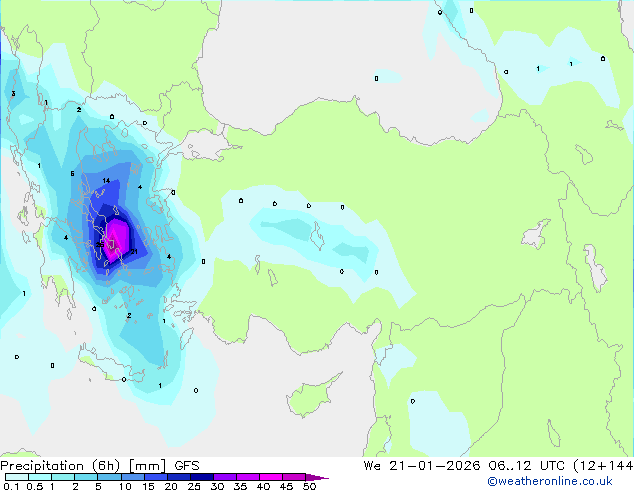Screen dimensions: 634x490
Task: Click the 'Precipitation (6h) [mm] GFS' title text
Action: pos(100,466)
